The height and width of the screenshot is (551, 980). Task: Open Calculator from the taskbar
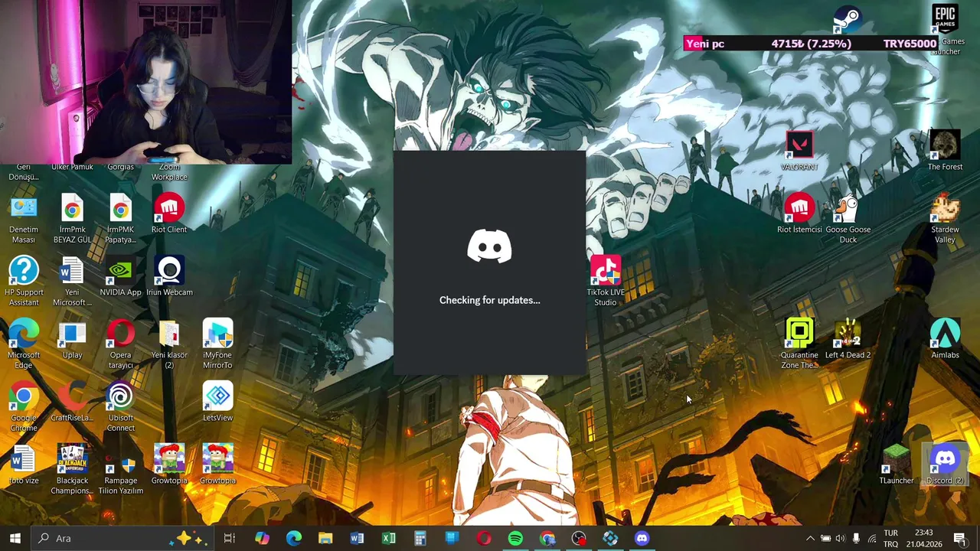pos(420,538)
